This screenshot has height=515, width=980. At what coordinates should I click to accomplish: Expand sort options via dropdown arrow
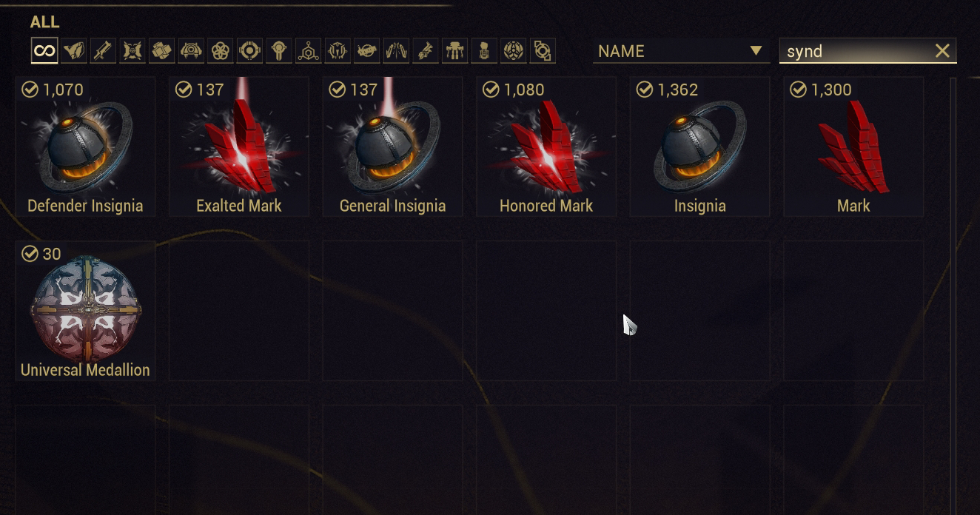point(756,51)
